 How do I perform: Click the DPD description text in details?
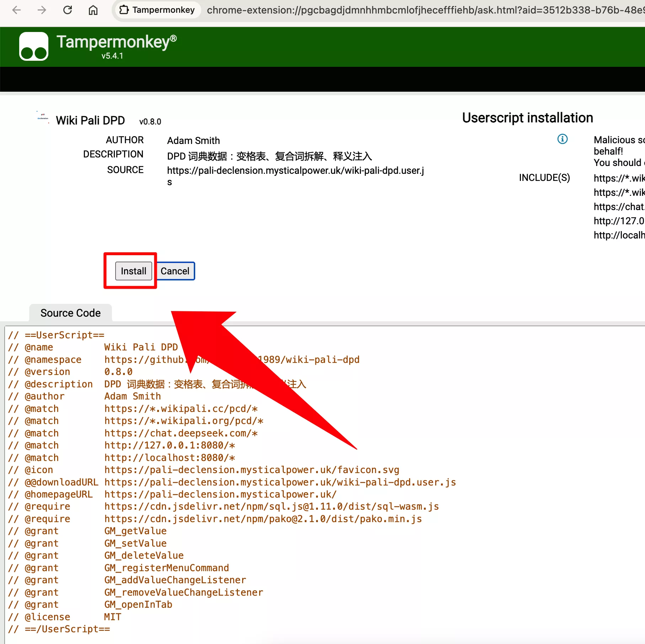270,156
